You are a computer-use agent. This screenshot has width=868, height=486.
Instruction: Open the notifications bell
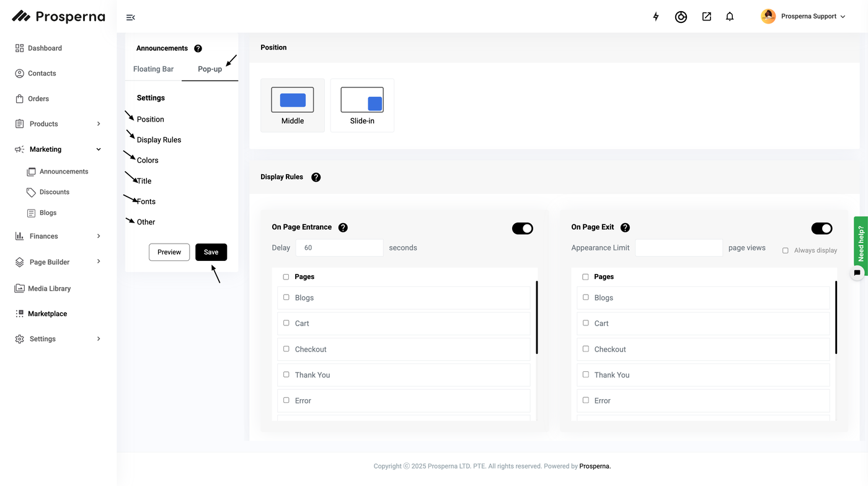coord(730,17)
